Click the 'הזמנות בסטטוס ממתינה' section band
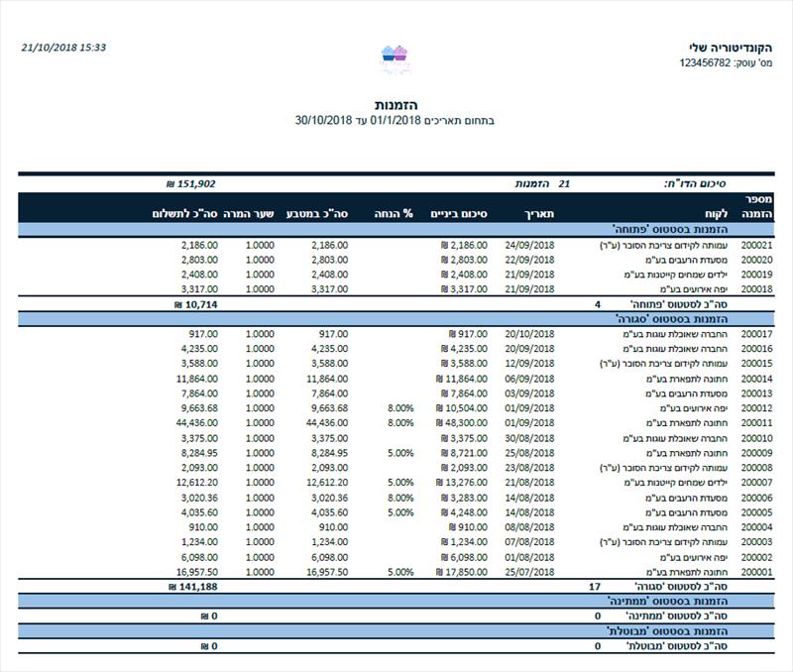 (396, 602)
